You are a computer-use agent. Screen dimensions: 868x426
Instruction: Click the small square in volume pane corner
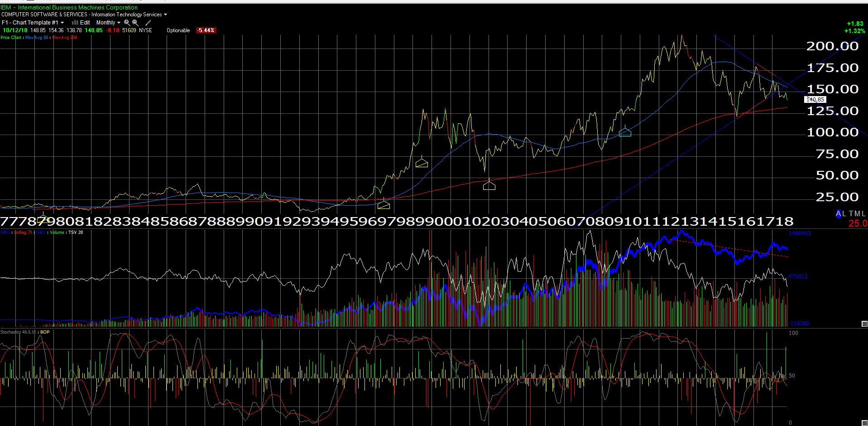click(864, 324)
